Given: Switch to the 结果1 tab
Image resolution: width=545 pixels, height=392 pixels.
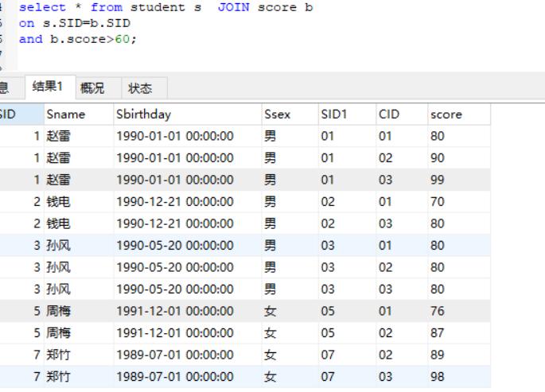Looking at the screenshot, I should click(x=50, y=87).
